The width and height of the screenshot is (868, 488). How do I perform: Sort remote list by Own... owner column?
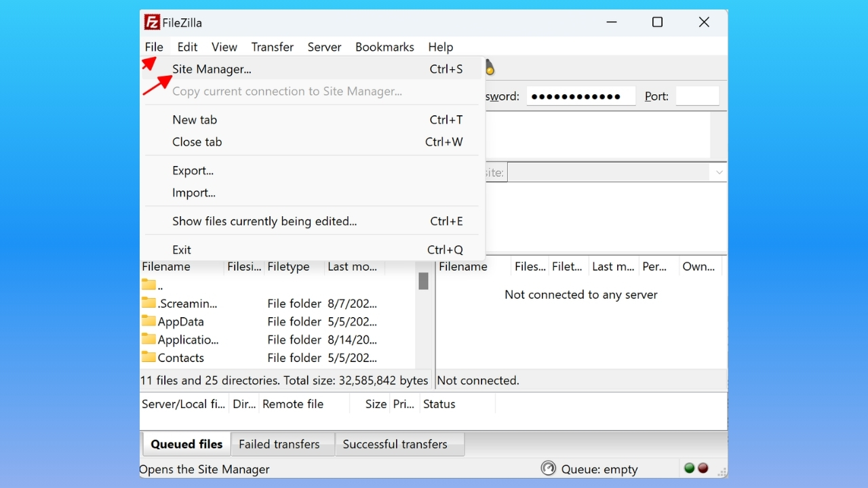point(700,267)
